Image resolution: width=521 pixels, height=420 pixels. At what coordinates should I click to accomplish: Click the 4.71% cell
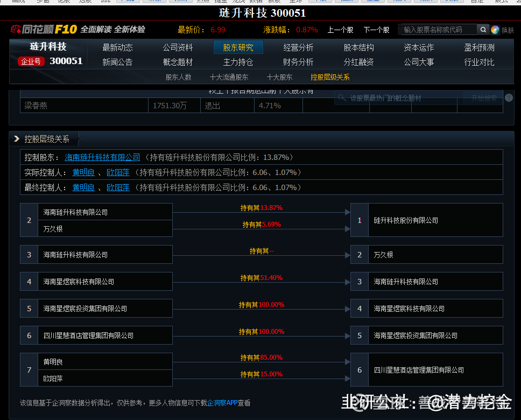click(278, 106)
